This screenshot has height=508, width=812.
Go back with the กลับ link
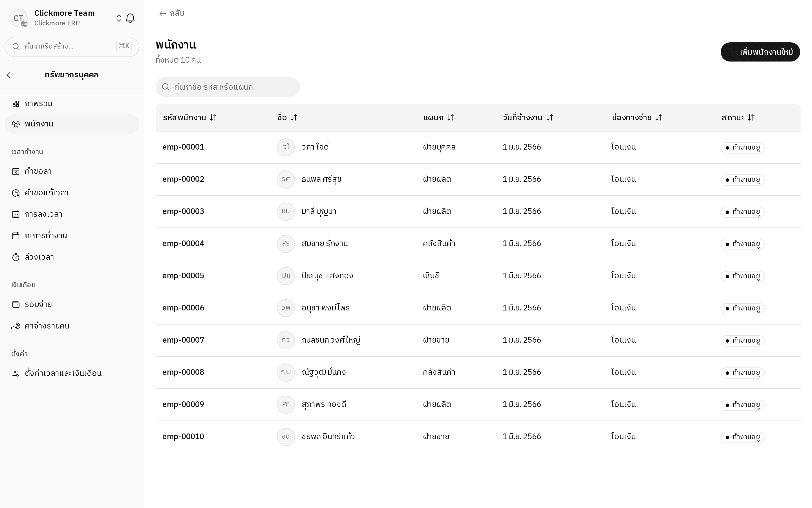172,14
